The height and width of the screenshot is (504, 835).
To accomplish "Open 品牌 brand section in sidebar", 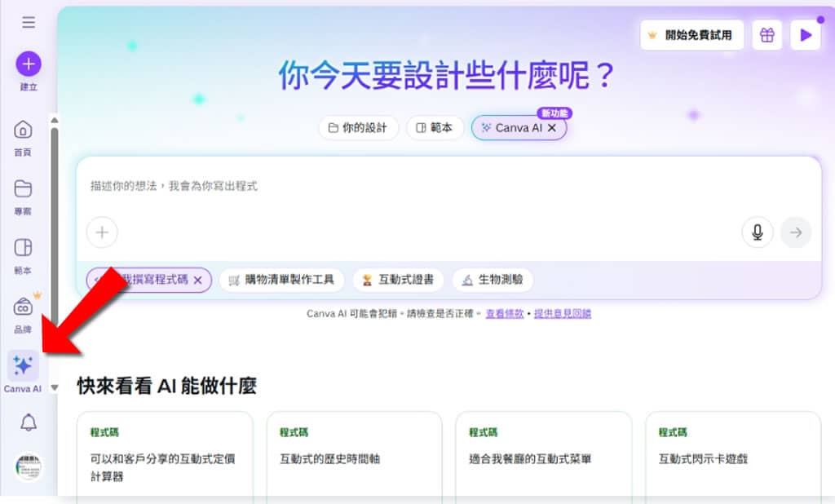I will pos(23,316).
